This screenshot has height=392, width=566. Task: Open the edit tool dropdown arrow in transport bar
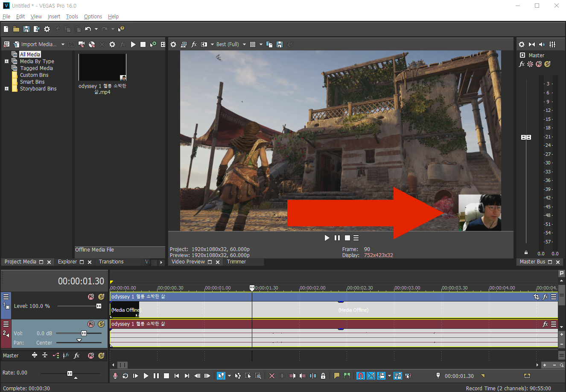coord(229,376)
